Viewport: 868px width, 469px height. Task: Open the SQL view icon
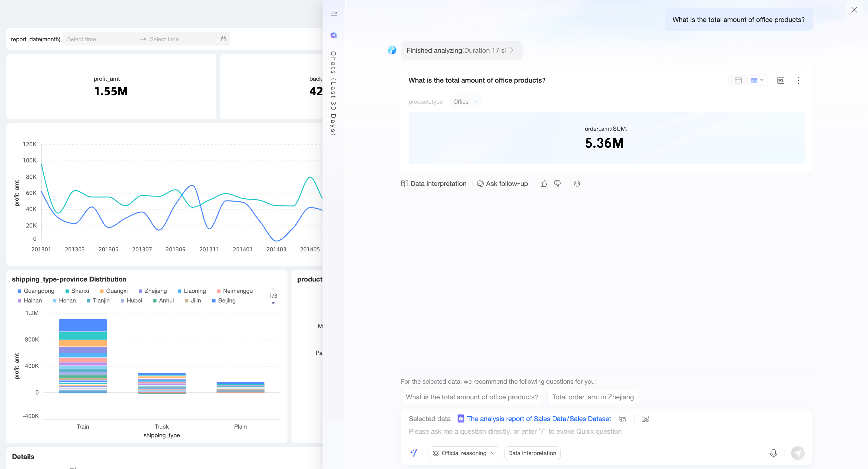(x=780, y=80)
